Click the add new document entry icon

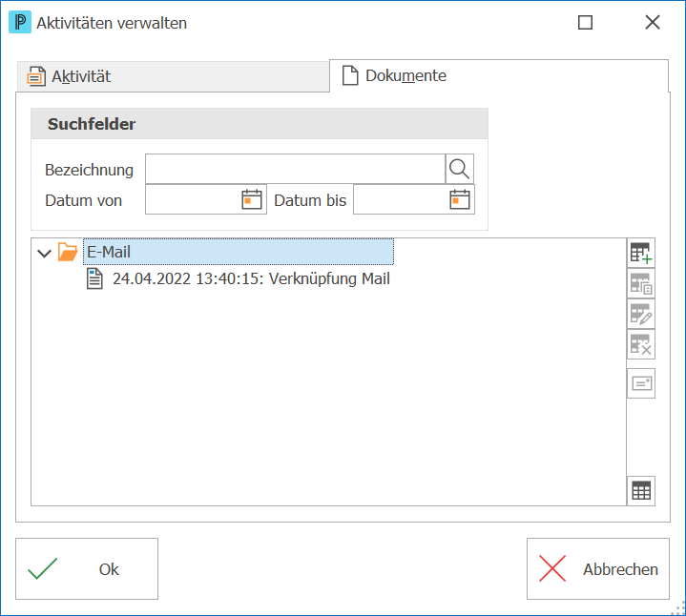click(x=641, y=253)
